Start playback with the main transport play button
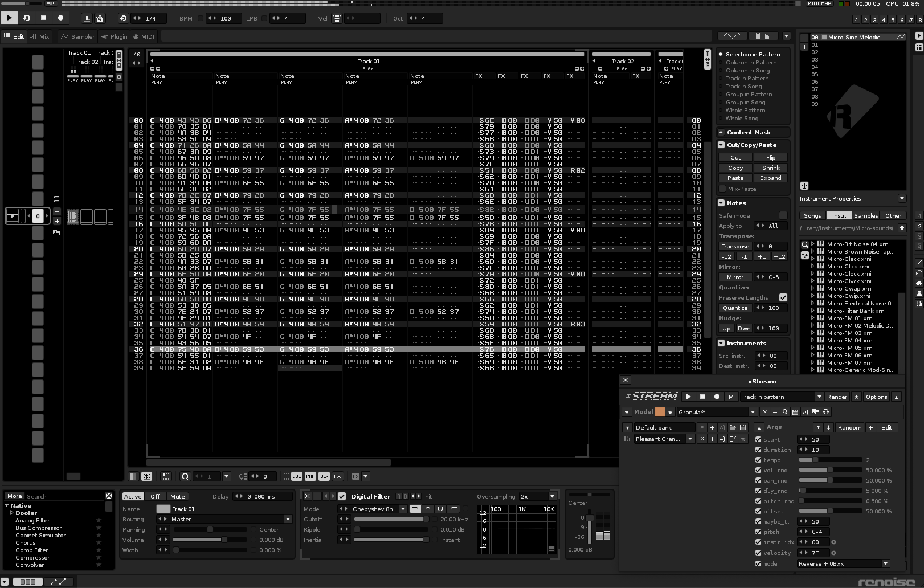This screenshot has height=588, width=924. (9, 18)
